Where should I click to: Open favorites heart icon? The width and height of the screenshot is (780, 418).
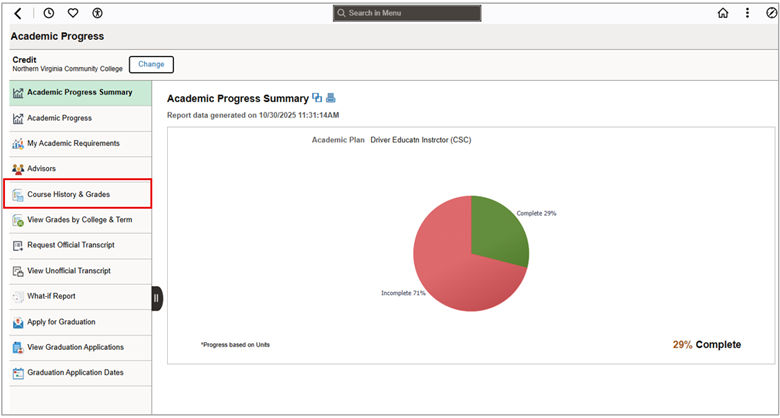(x=73, y=13)
